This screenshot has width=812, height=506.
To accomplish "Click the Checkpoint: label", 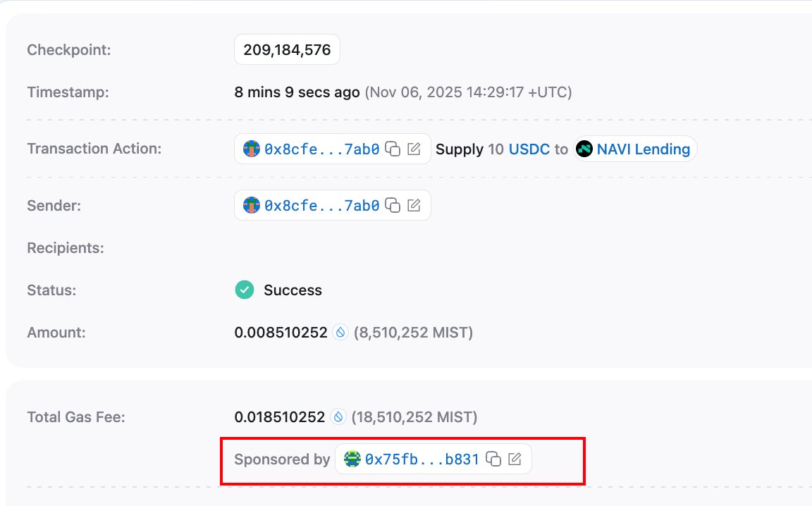I will [69, 50].
